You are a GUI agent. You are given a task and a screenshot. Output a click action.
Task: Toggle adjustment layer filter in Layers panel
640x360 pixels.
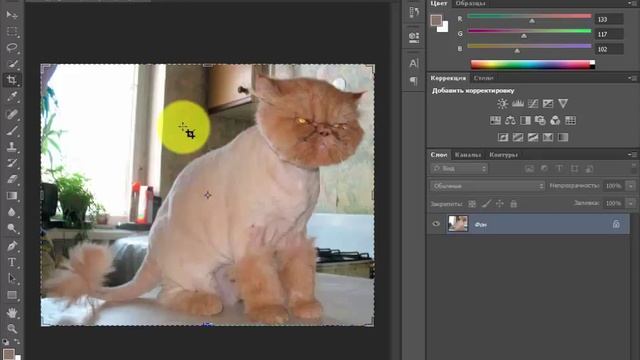tap(544, 169)
